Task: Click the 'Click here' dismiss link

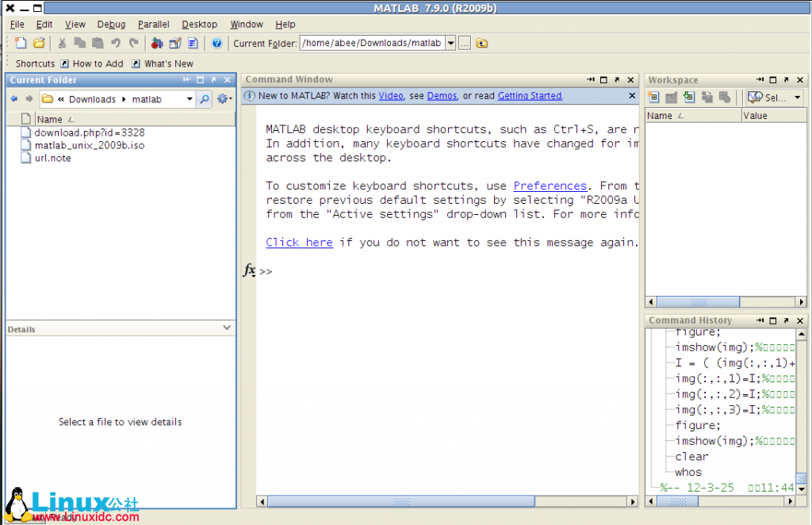Action: tap(299, 243)
